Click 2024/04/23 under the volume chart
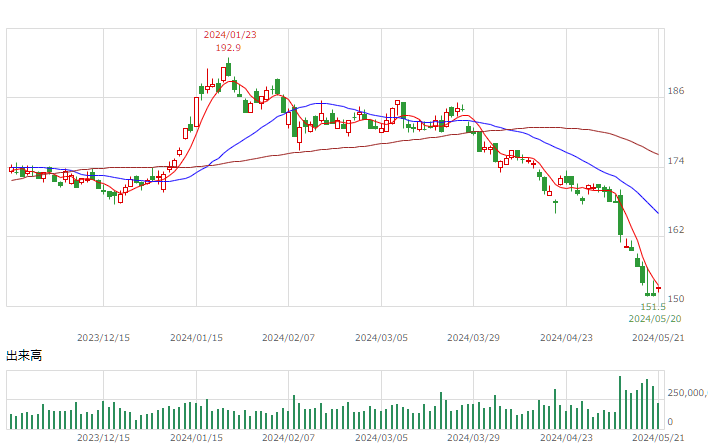 tap(567, 437)
